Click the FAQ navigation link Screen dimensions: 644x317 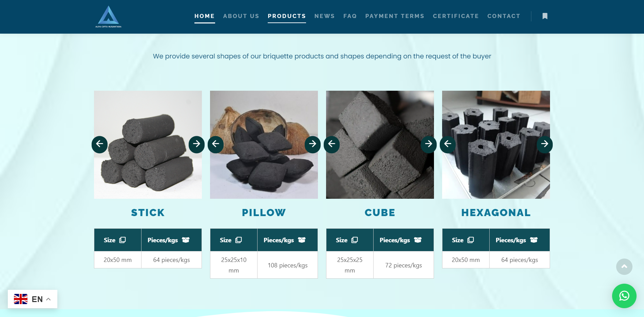[350, 16]
